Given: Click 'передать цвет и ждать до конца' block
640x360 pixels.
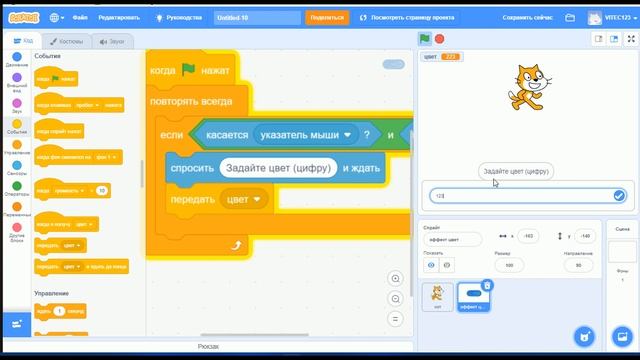Looking at the screenshot, I should 82,267.
